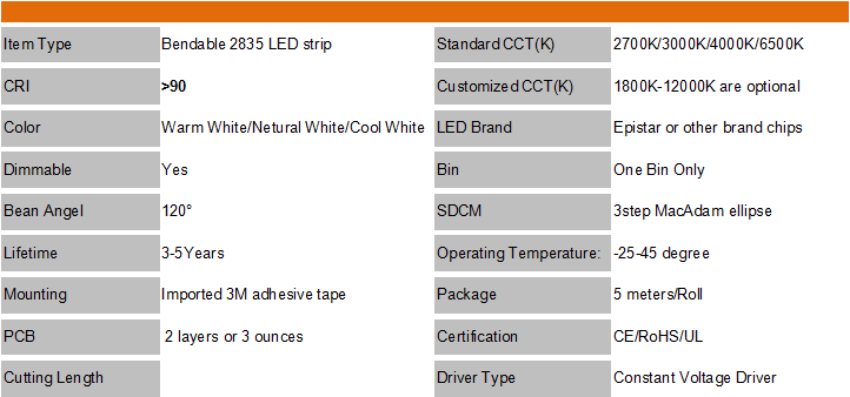Select the Dimmable label cell
The width and height of the screenshot is (850, 397).
(x=80, y=170)
